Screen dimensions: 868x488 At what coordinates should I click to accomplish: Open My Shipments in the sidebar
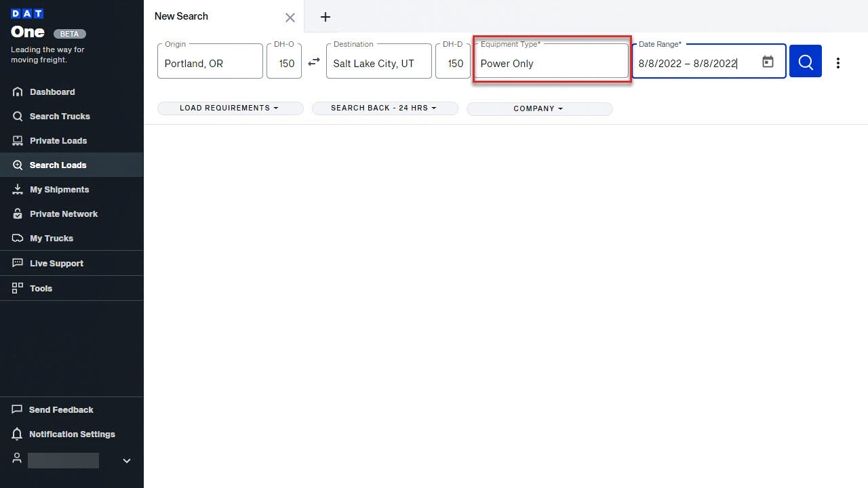click(59, 190)
